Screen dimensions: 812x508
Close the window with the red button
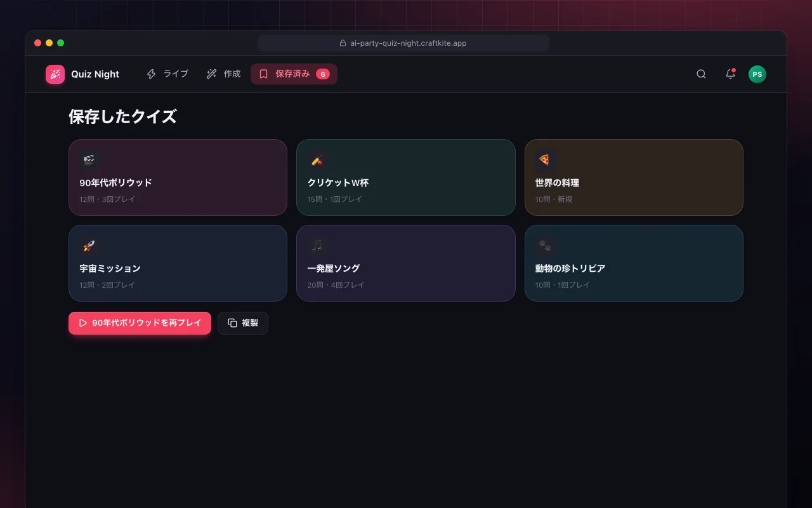point(38,43)
